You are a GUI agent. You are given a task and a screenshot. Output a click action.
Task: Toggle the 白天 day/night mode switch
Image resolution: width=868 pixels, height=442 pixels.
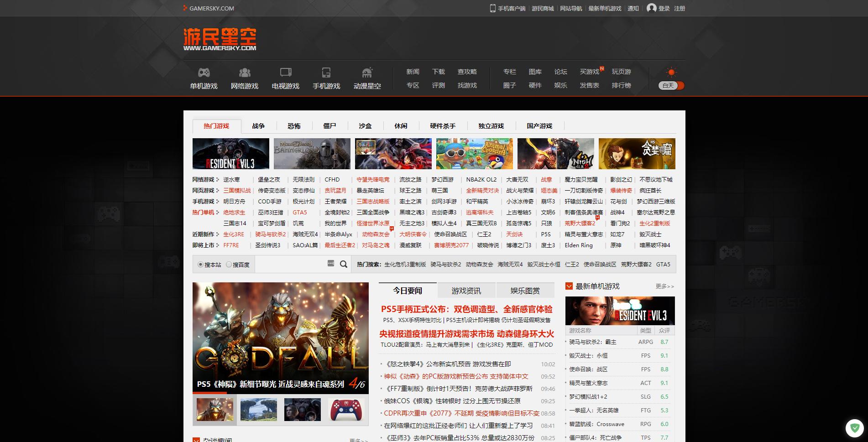pos(671,85)
